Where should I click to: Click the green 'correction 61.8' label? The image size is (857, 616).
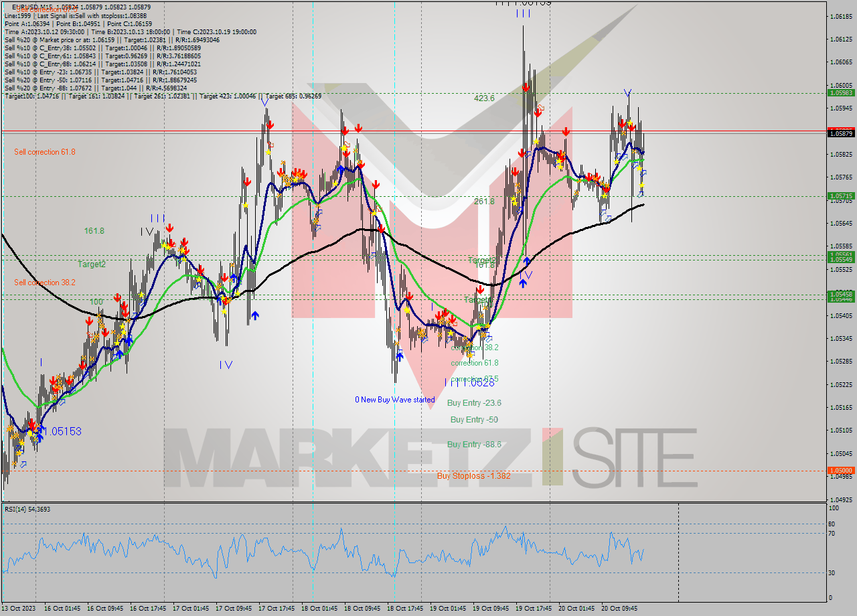coord(475,363)
